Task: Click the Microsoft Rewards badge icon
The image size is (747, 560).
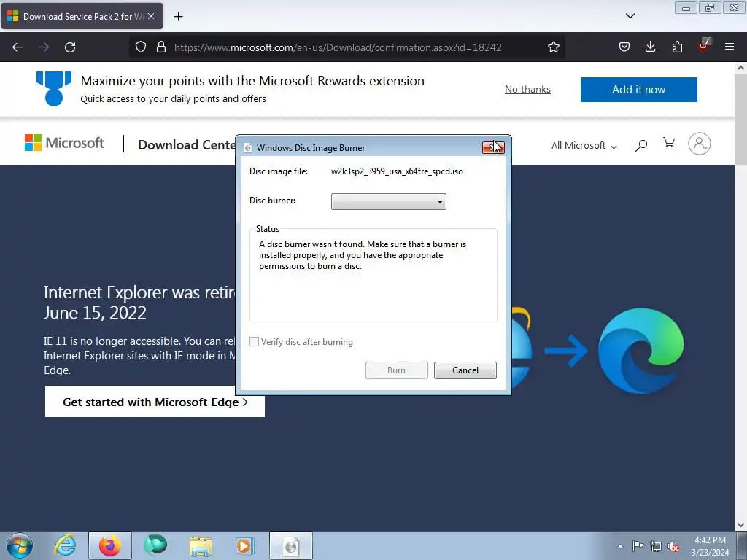Action: 54,88
